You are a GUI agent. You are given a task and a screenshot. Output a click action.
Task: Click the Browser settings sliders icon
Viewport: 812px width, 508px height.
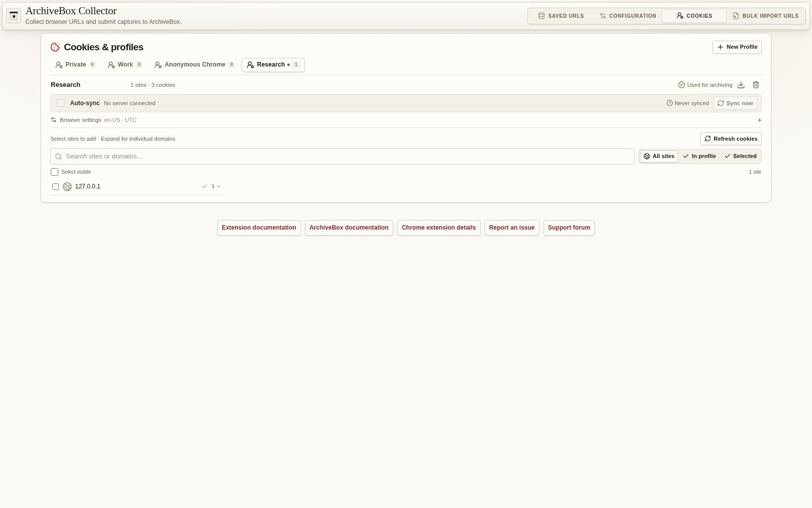[54, 120]
